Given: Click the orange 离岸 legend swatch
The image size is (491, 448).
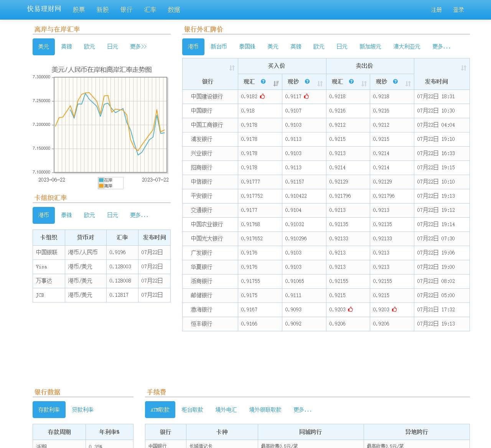Looking at the screenshot, I should pos(101,186).
